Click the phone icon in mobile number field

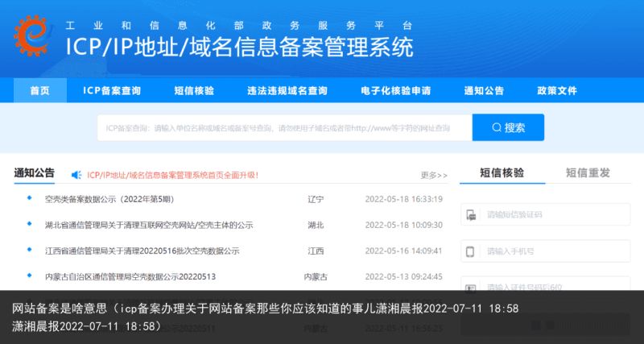[471, 251]
